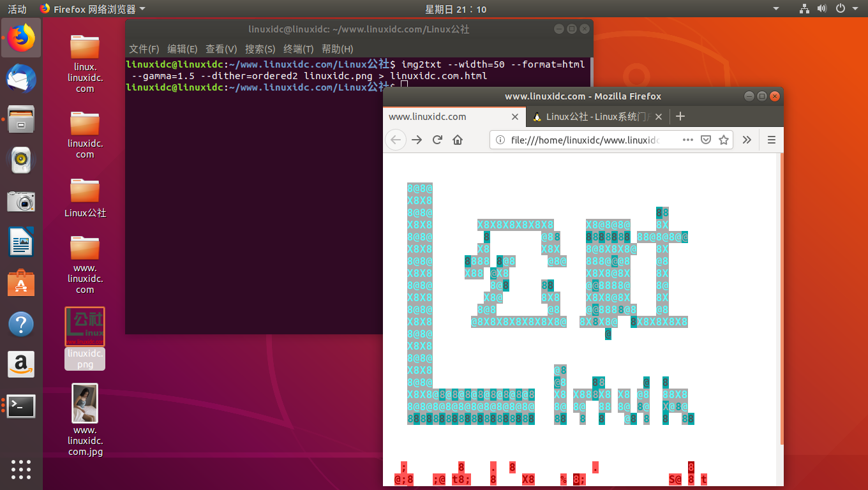Open 活动 Activities overview
The height and width of the screenshot is (490, 868).
tap(17, 9)
